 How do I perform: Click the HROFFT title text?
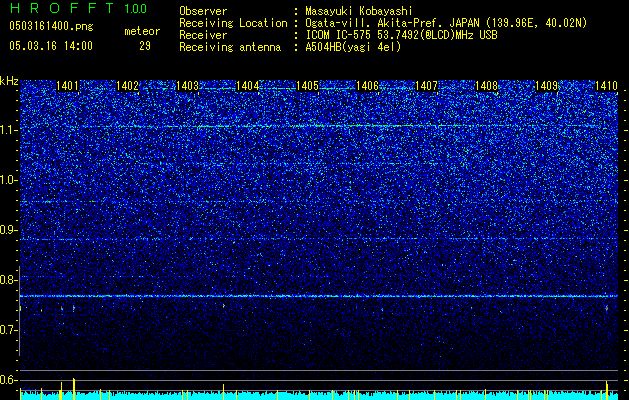62,8
